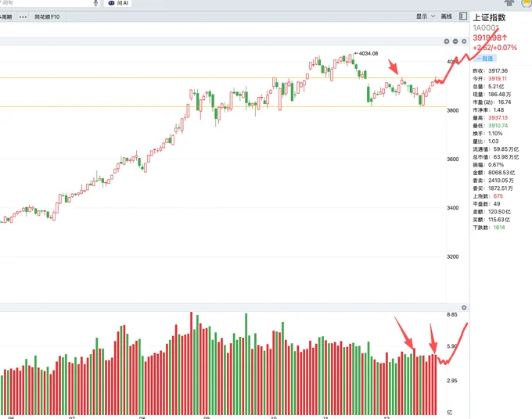The width and height of the screenshot is (532, 419).
Task: Open the three-dots more options menu
Action: [23, 17]
